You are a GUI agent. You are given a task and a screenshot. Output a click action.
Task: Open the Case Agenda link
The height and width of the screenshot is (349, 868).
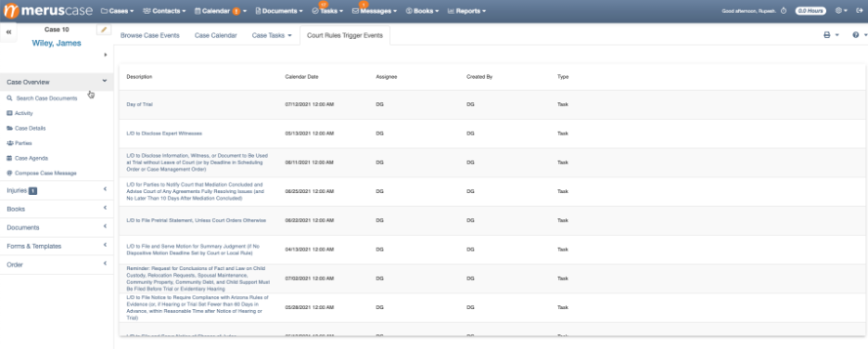click(32, 158)
